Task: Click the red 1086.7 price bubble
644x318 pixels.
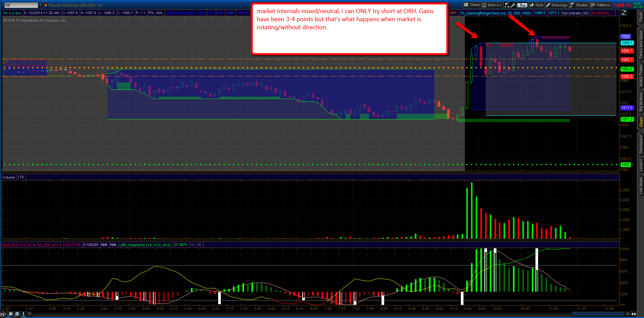Action: 627,51
